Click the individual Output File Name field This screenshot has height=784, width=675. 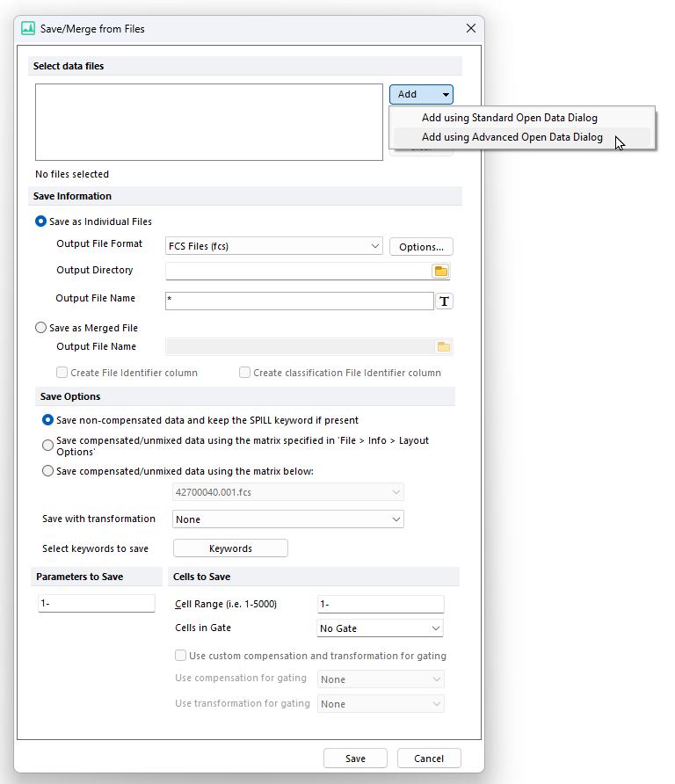300,301
